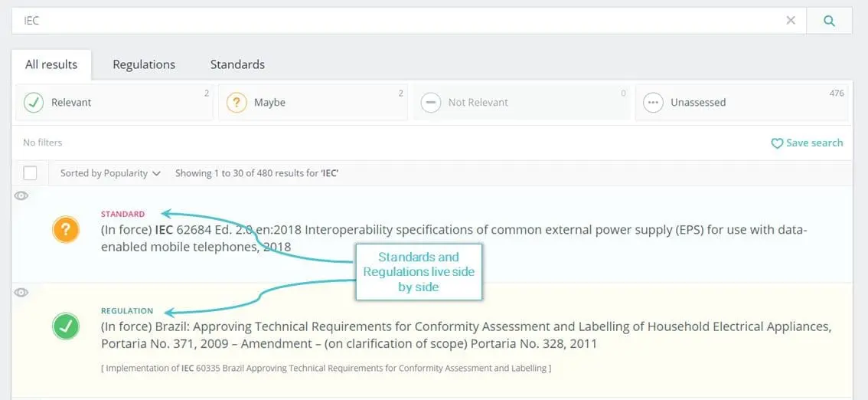Open the Brazil Portaria No. 371 regulation title
The width and height of the screenshot is (868, 400).
pyautogui.click(x=466, y=335)
